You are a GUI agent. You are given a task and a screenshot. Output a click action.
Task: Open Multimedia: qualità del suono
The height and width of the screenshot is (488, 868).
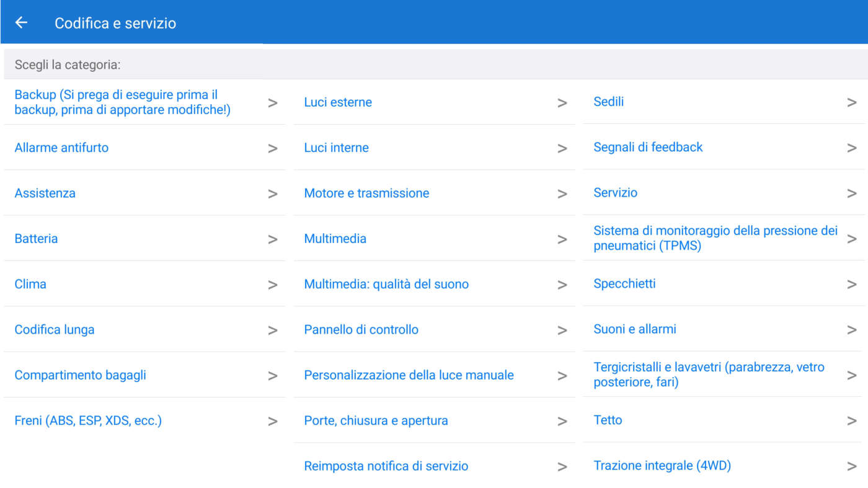(x=386, y=284)
